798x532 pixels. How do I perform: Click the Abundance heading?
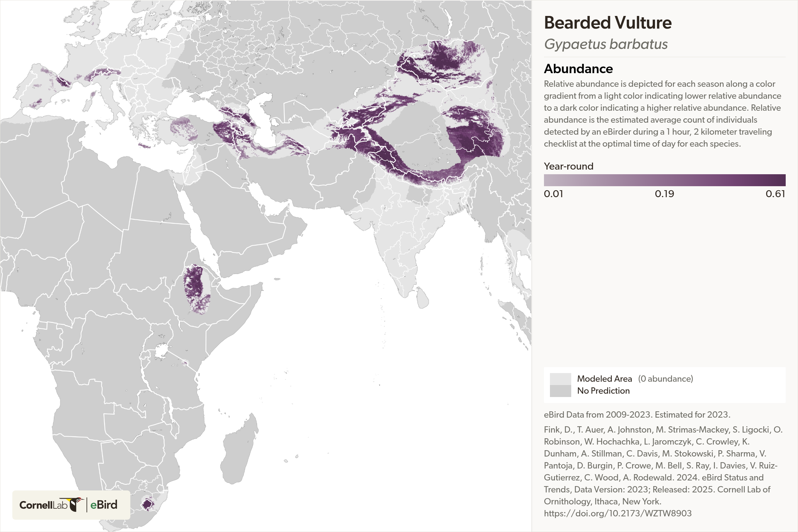pos(578,69)
